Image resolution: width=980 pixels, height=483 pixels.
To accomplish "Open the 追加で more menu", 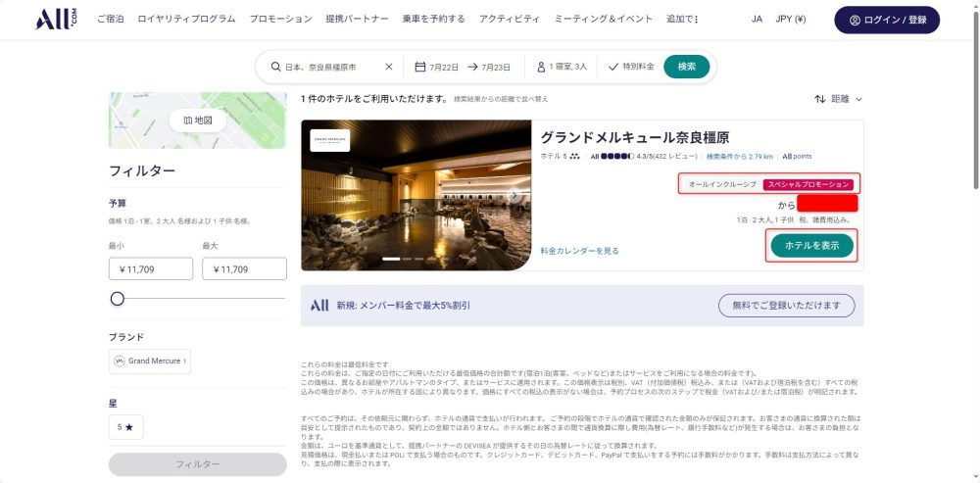I will pyautogui.click(x=682, y=20).
